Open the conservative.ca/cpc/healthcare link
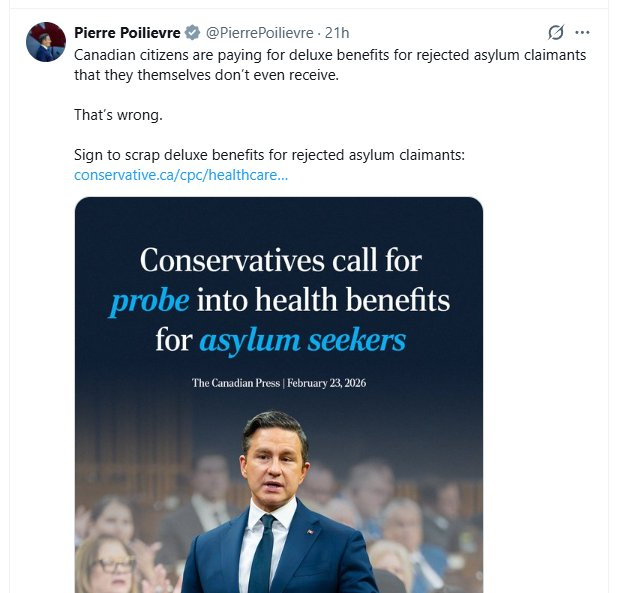This screenshot has width=617, height=593. click(x=181, y=175)
